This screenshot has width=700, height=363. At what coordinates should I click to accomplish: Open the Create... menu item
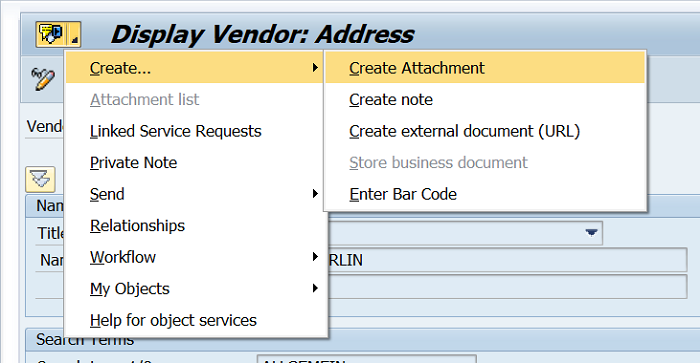tap(194, 68)
